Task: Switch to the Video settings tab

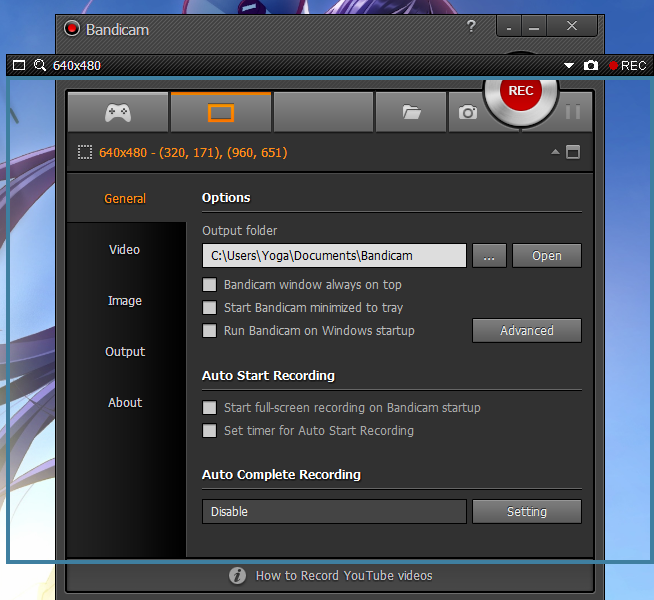Action: click(x=124, y=249)
